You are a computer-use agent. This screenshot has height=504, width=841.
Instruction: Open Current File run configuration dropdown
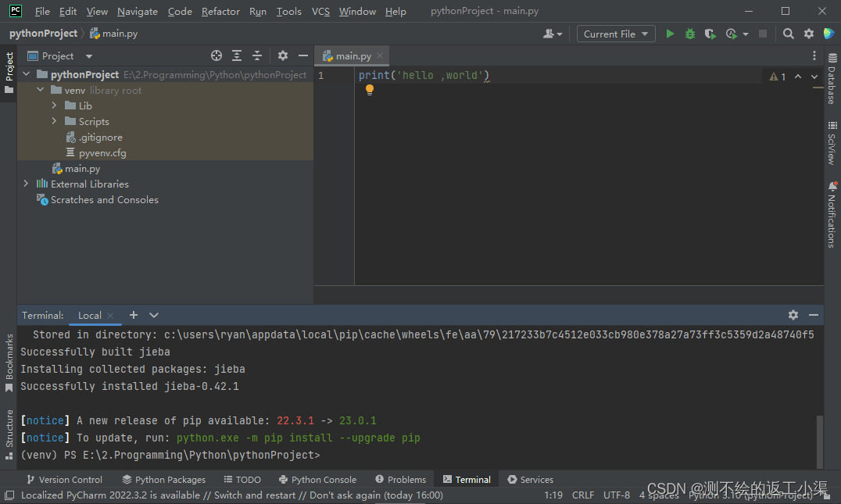point(616,34)
